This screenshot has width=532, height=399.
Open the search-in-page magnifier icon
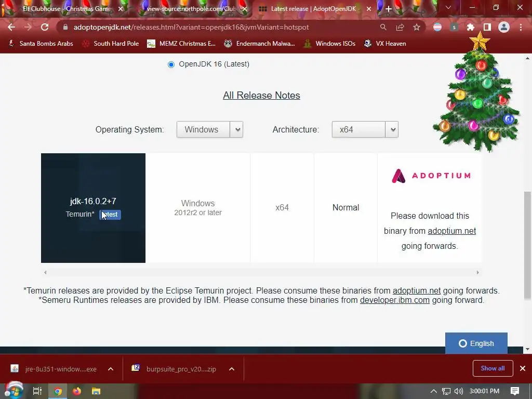(383, 27)
